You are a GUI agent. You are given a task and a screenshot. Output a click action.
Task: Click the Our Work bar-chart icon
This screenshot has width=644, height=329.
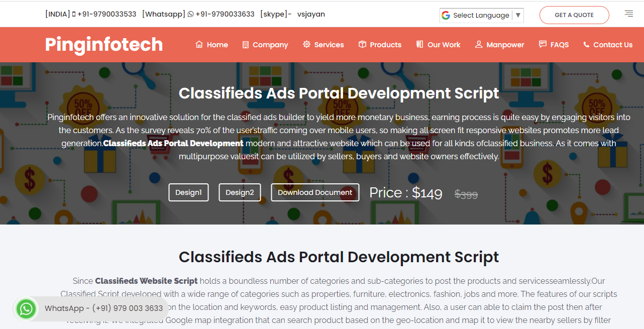coord(419,44)
